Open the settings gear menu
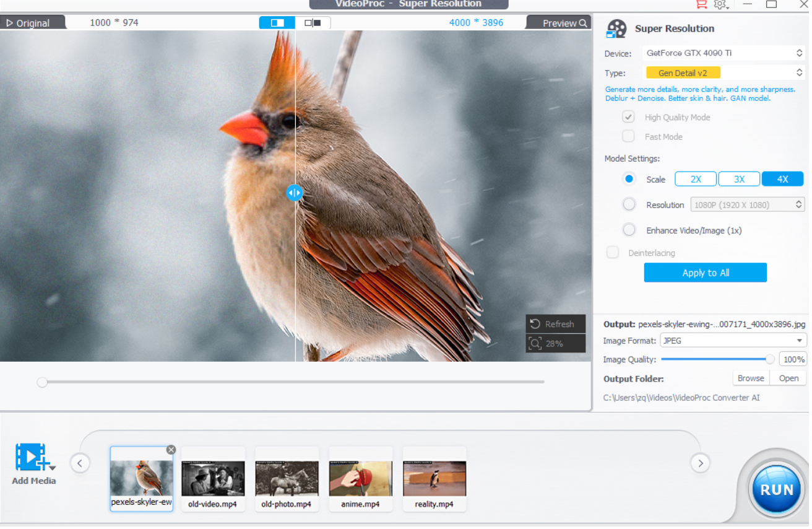812x529 pixels. point(720,4)
